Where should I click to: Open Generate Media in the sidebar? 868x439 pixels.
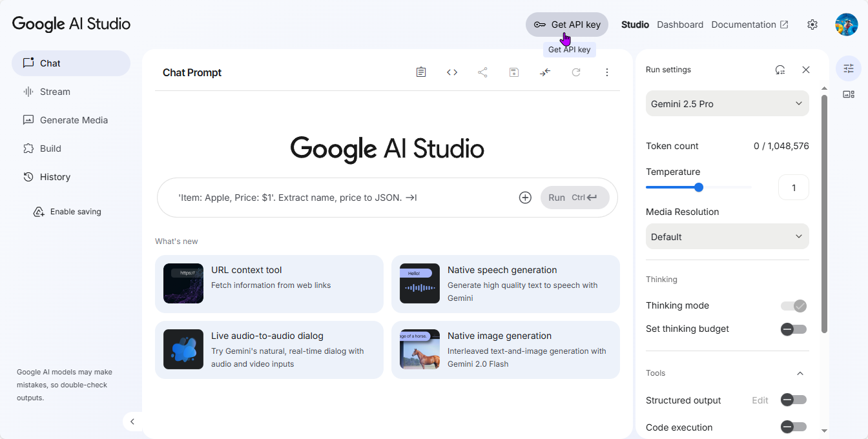(x=71, y=120)
